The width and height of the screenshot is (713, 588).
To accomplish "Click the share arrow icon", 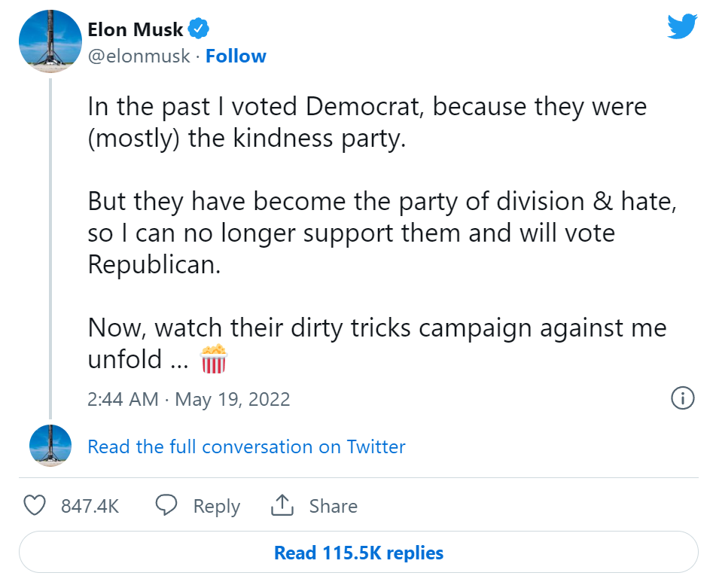I will (282, 506).
